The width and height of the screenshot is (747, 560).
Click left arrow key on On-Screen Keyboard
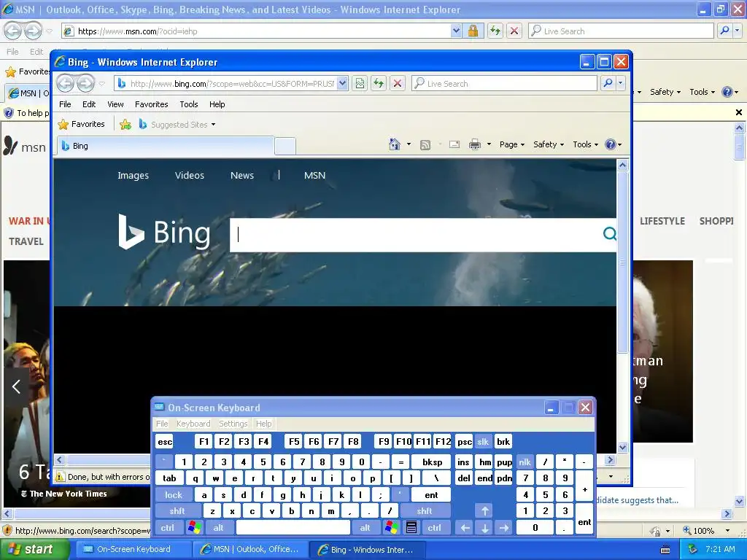pos(465,528)
